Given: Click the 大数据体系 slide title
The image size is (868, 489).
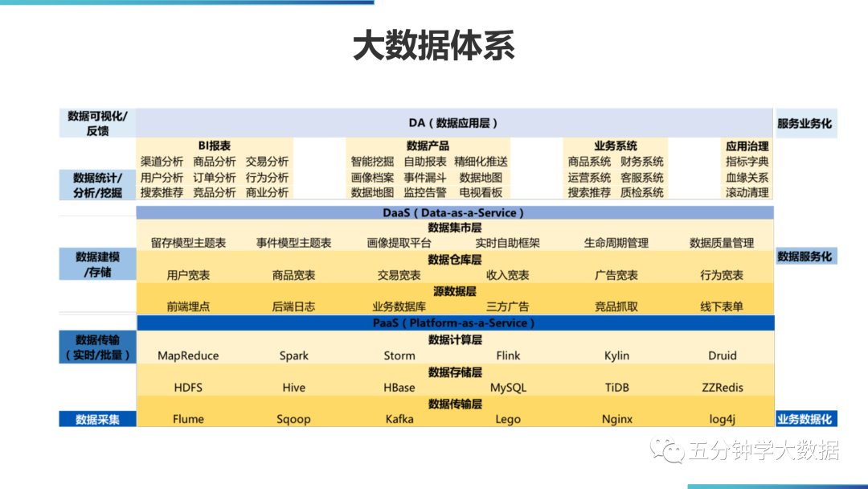Looking at the screenshot, I should [434, 46].
